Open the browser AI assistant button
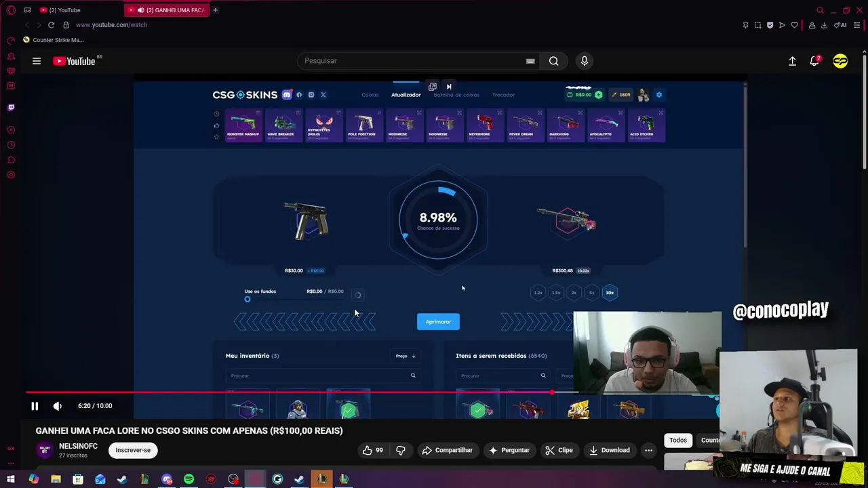 click(x=841, y=25)
